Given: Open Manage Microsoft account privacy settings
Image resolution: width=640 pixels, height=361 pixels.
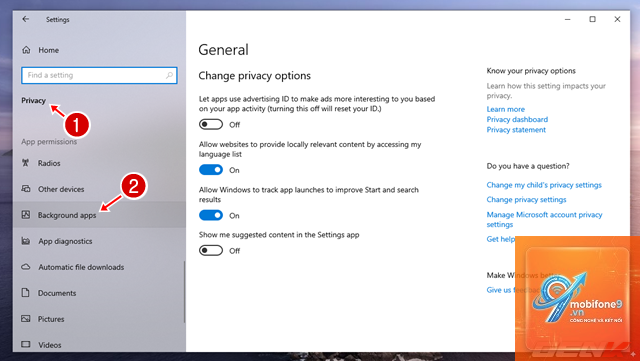Looking at the screenshot, I should tap(544, 219).
